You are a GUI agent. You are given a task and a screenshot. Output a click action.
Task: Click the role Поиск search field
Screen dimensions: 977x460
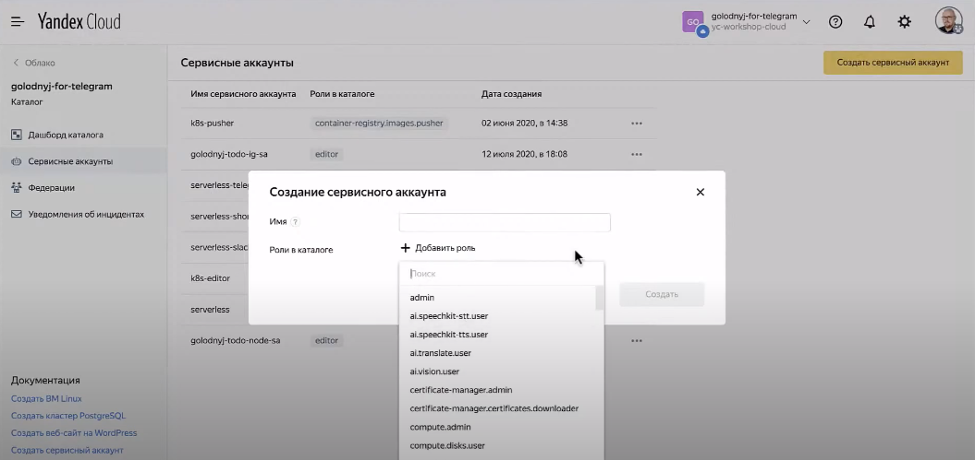(x=502, y=274)
